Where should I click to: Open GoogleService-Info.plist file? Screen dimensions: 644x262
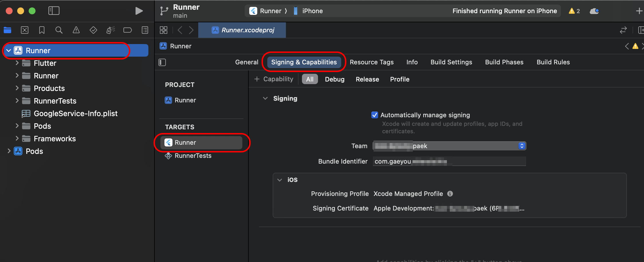(x=70, y=113)
